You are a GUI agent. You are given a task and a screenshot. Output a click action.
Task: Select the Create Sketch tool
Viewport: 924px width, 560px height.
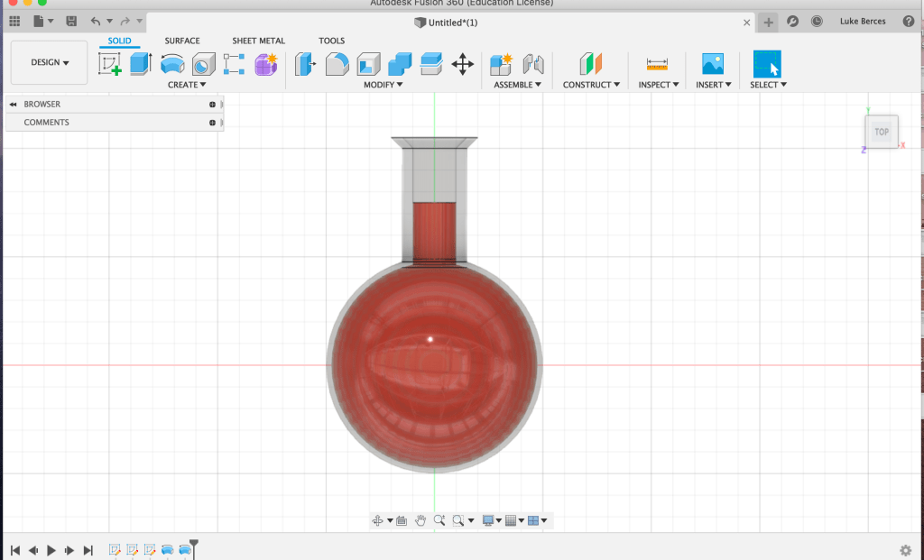pyautogui.click(x=110, y=64)
